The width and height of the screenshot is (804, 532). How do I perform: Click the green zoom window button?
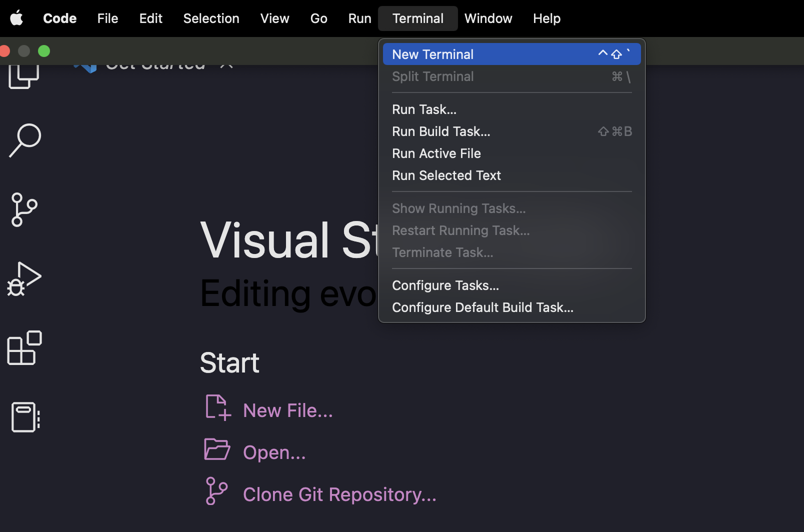[x=44, y=51]
